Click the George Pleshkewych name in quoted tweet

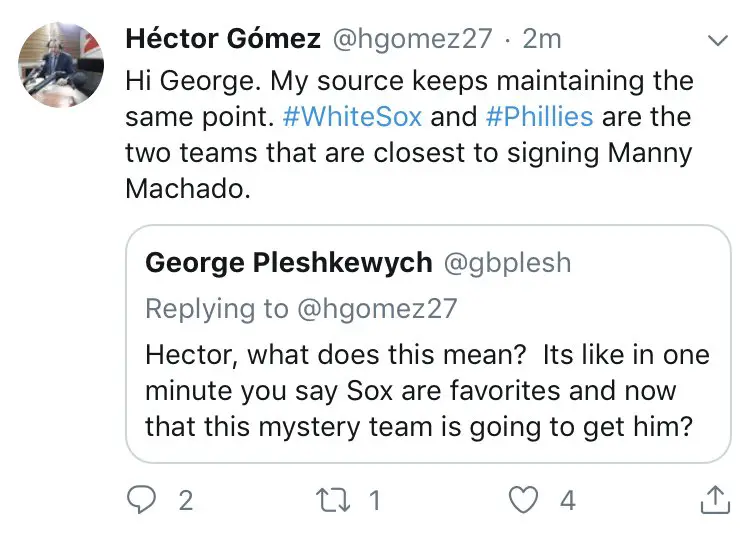click(288, 263)
